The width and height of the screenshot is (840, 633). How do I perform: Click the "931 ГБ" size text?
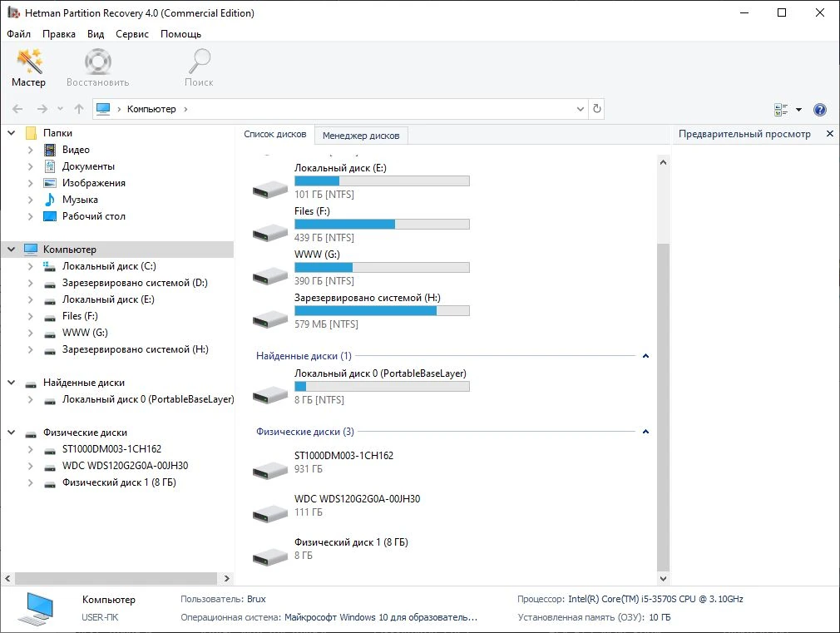click(309, 469)
